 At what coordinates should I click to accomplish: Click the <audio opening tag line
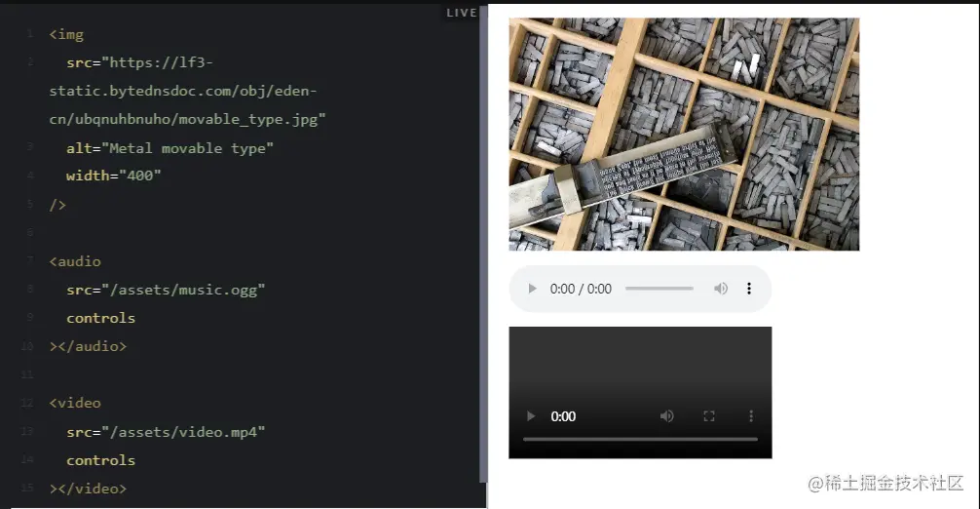tap(75, 261)
